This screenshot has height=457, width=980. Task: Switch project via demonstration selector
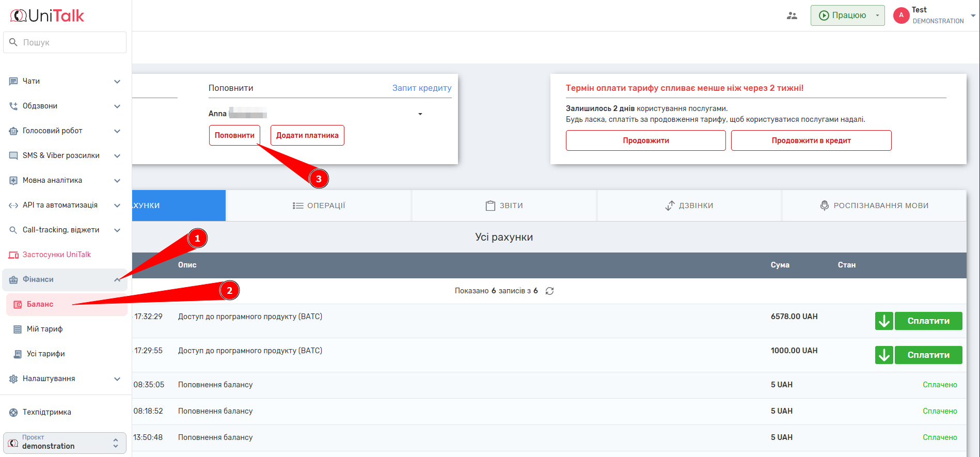65,443
